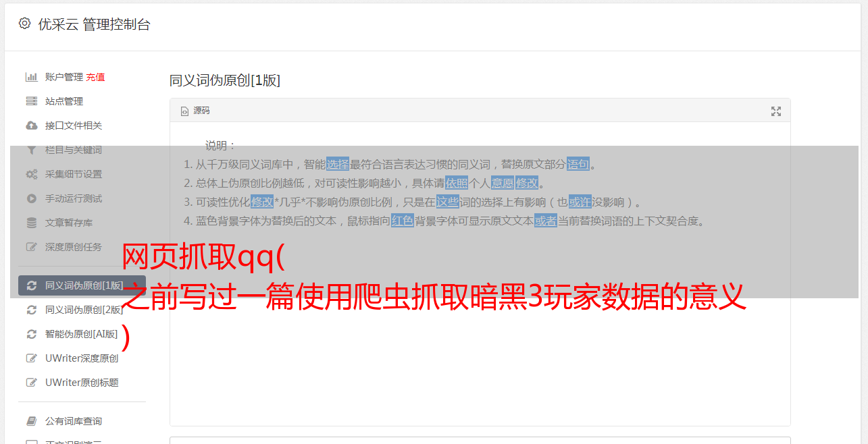This screenshot has height=444, width=868.
Task: Toggle 源码 source view in the editor
Action: coord(195,111)
